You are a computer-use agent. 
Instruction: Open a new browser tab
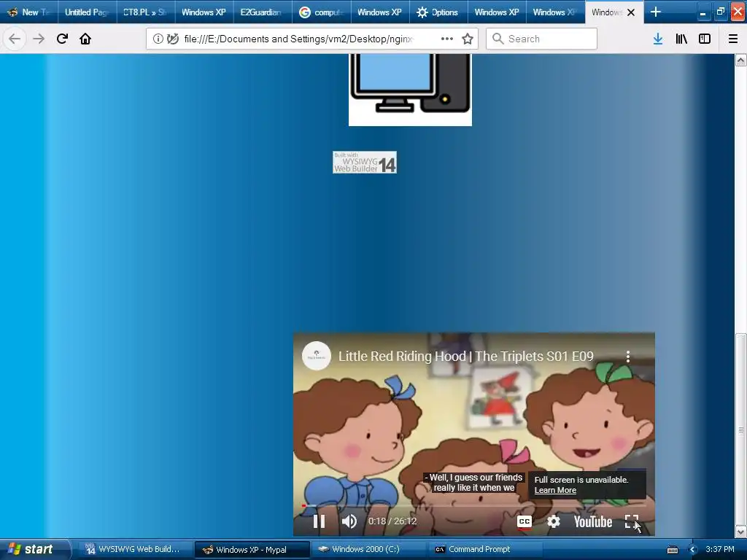tap(656, 12)
